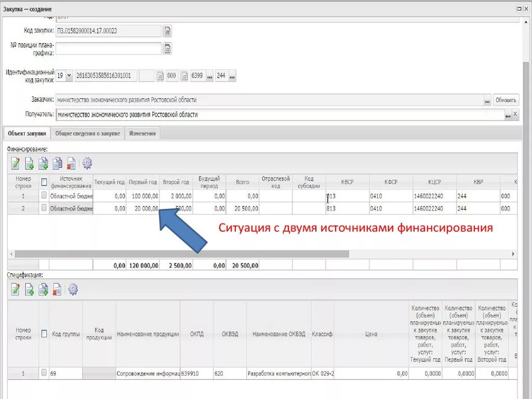Open the Изменения tab
This screenshot has height=399, width=532.
click(x=142, y=134)
